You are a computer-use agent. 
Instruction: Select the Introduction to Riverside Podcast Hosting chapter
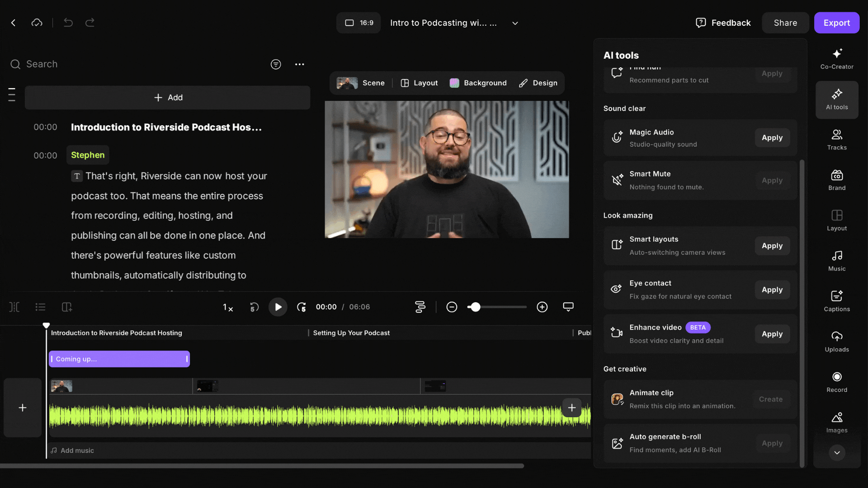point(117,333)
